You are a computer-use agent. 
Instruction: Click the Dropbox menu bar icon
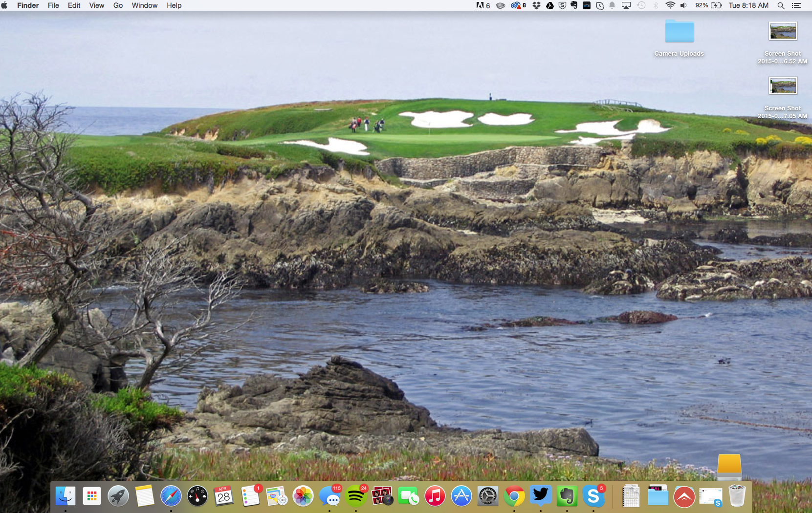536,5
